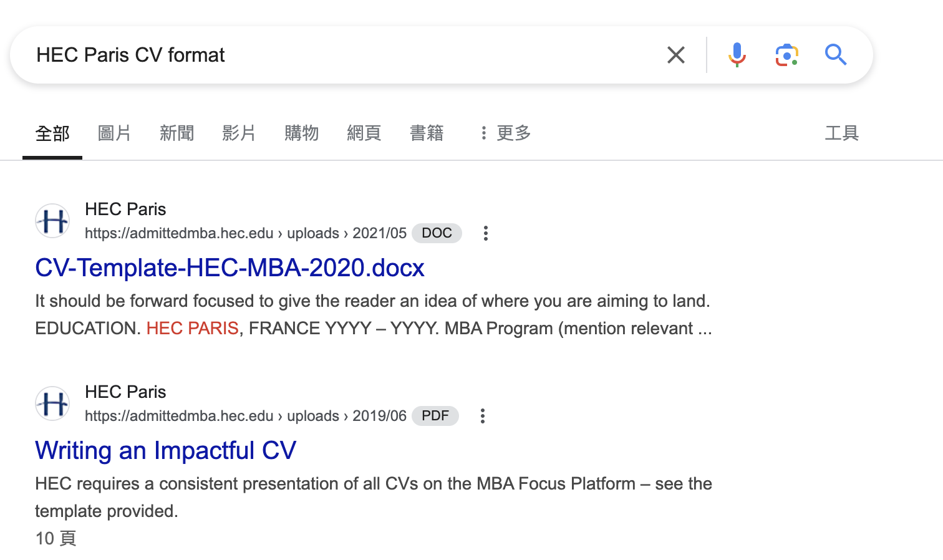
Task: Start voice search with the microphone icon
Action: click(737, 55)
